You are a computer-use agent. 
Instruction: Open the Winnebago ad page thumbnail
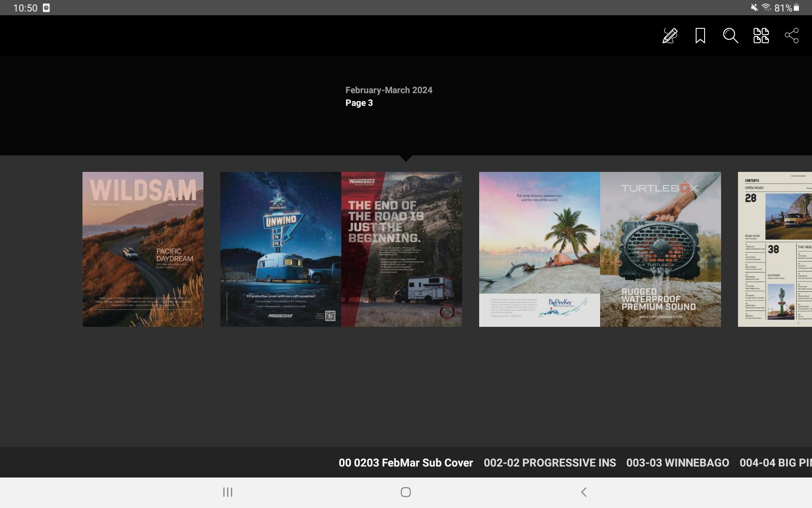(402, 249)
